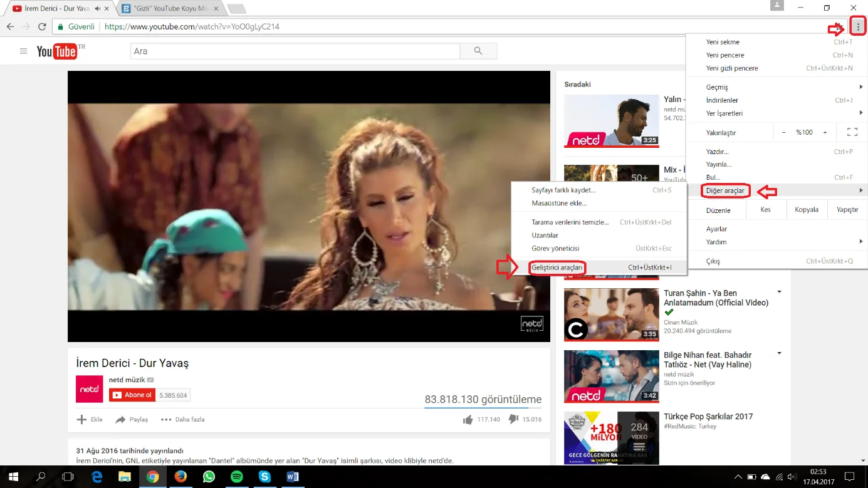Click the YouTube logo
The height and width of the screenshot is (488, 868).
pos(57,51)
